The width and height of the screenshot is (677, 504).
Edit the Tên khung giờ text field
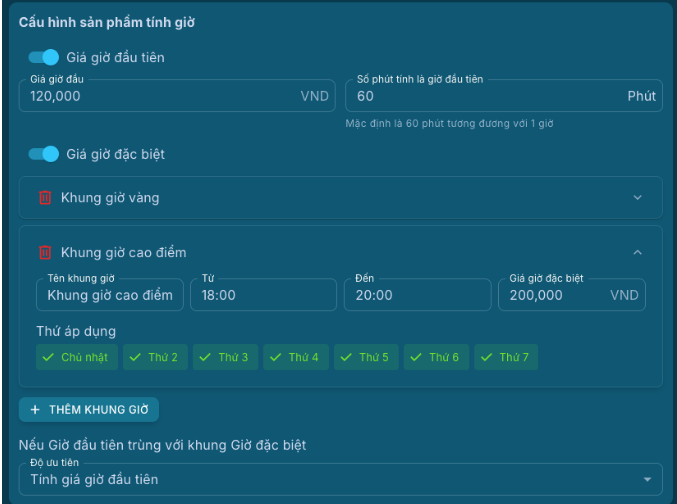(110, 295)
